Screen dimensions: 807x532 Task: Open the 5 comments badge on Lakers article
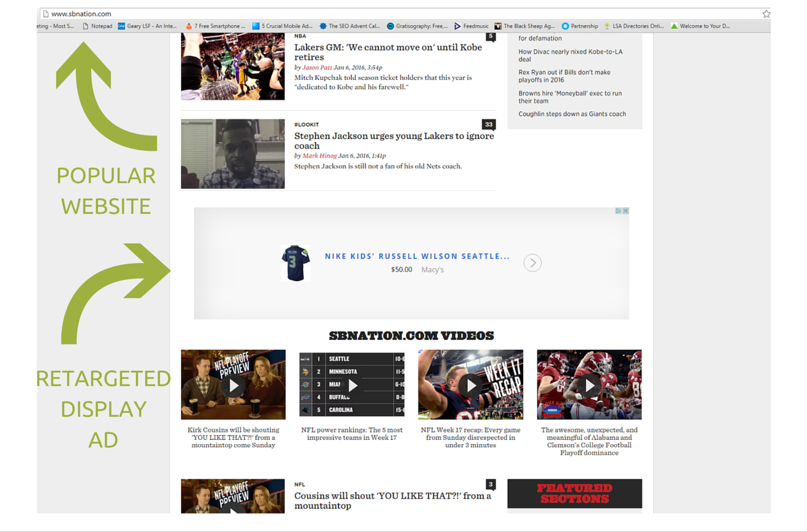pyautogui.click(x=490, y=37)
